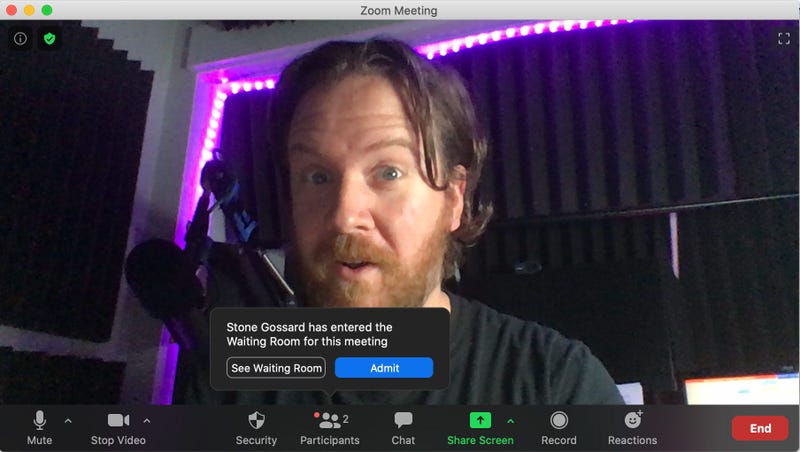Click the green Share Screen icon
The image size is (800, 452).
480,421
